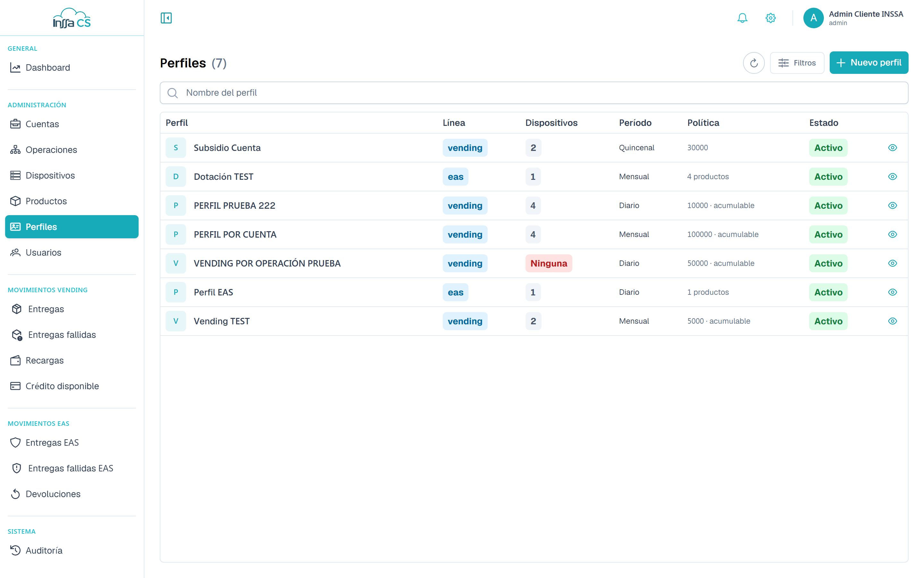The height and width of the screenshot is (578, 924).
Task: Click the S avatar of Subsidio Cuenta
Action: pyautogui.click(x=175, y=148)
